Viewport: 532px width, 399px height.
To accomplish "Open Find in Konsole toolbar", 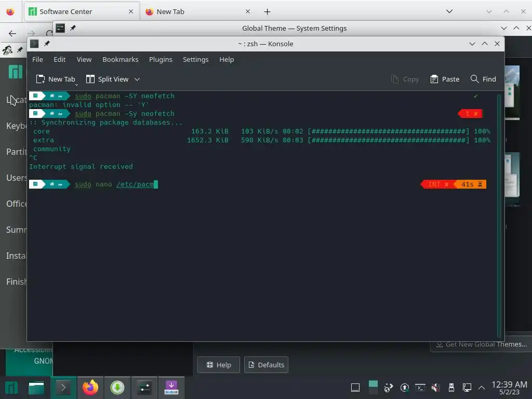I will (x=483, y=79).
